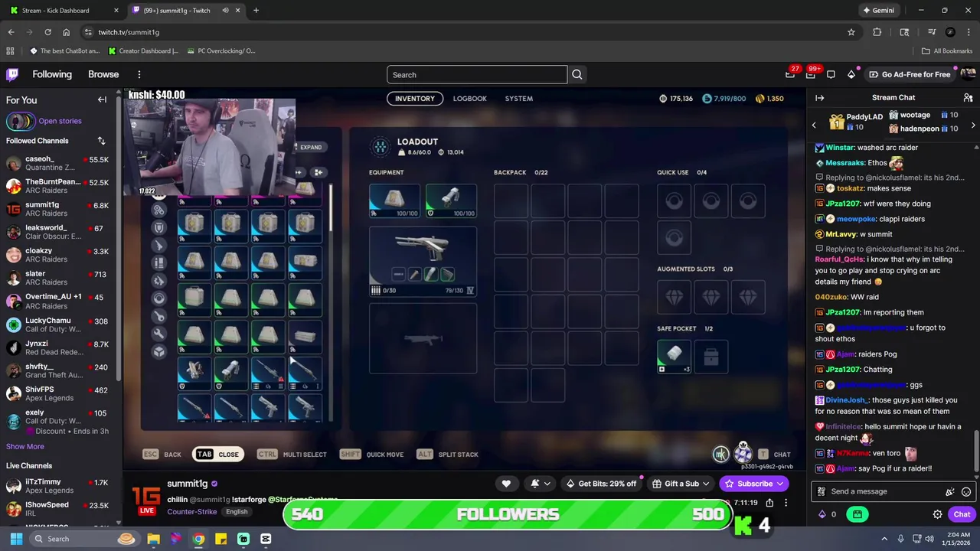Click Get Bits: 29% off button
The image size is (980, 551).
tap(601, 484)
